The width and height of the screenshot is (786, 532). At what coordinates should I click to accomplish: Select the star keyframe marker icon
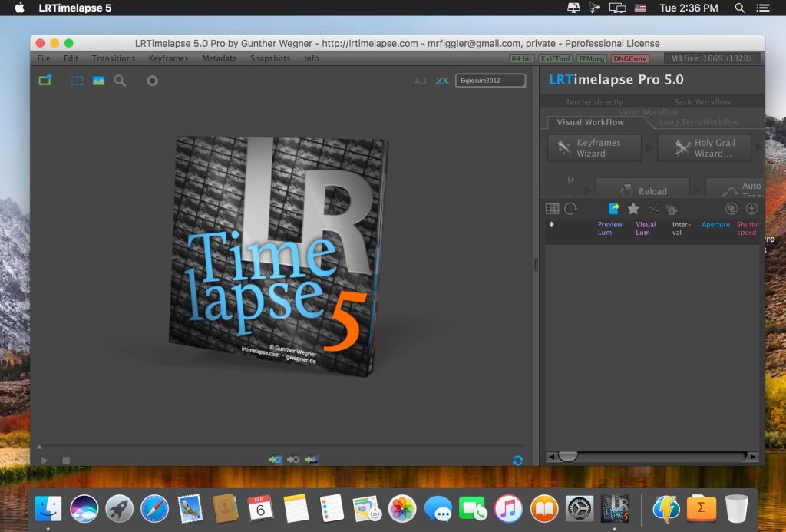coord(633,208)
